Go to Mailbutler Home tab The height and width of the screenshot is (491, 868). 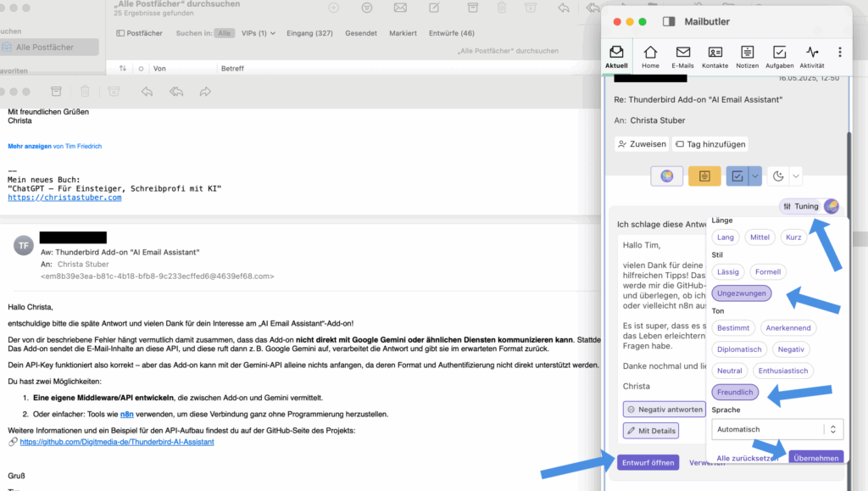pyautogui.click(x=650, y=57)
